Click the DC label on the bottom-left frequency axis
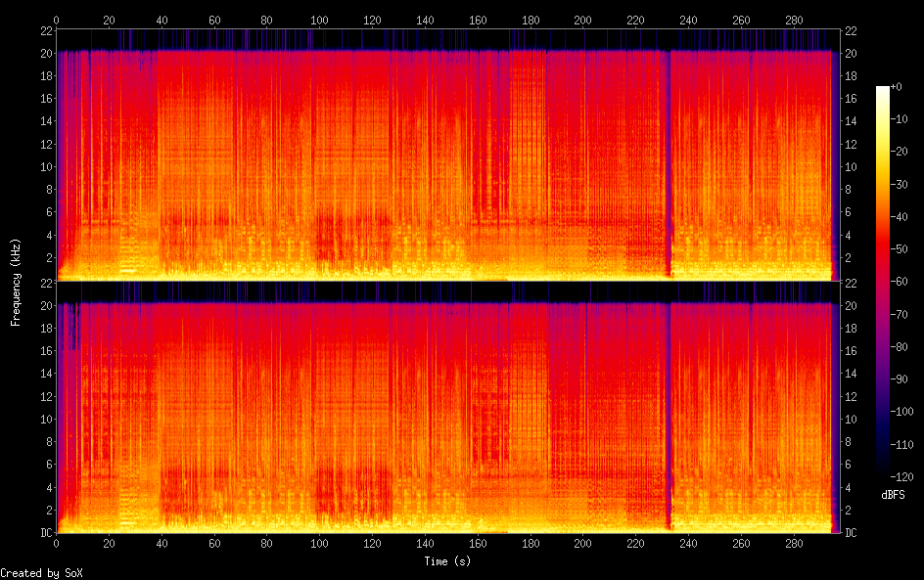 (x=46, y=531)
